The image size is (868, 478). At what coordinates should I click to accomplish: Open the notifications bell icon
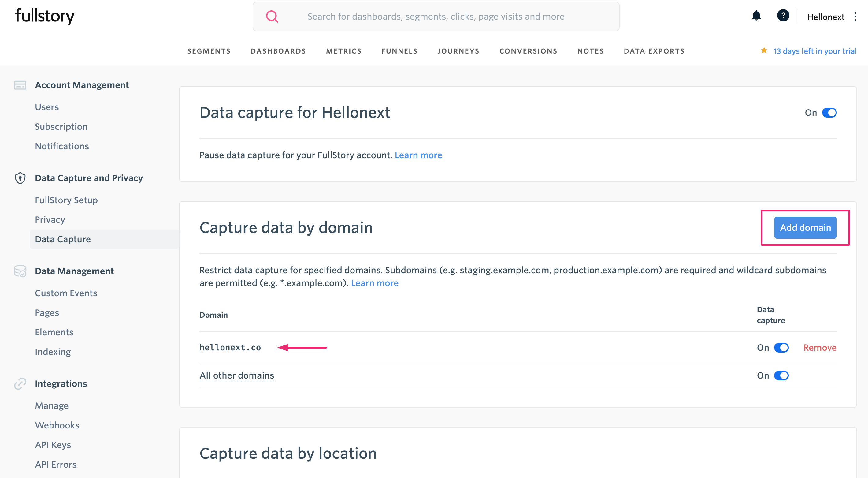[756, 16]
